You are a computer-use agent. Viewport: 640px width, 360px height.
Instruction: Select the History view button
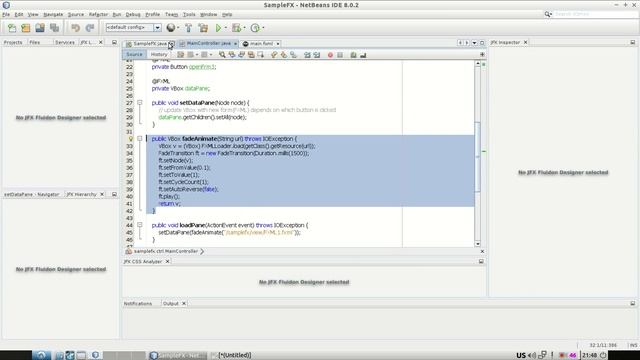click(159, 54)
